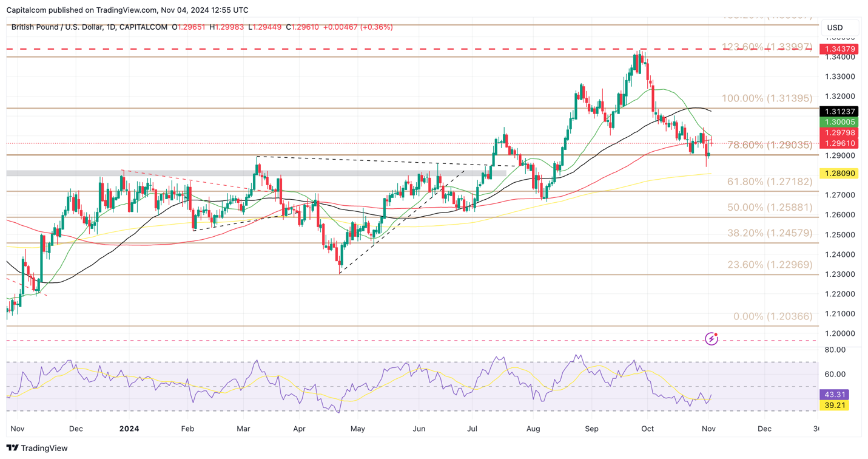Select the 0.00% (1.20366) Fibonacci label

pyautogui.click(x=773, y=317)
